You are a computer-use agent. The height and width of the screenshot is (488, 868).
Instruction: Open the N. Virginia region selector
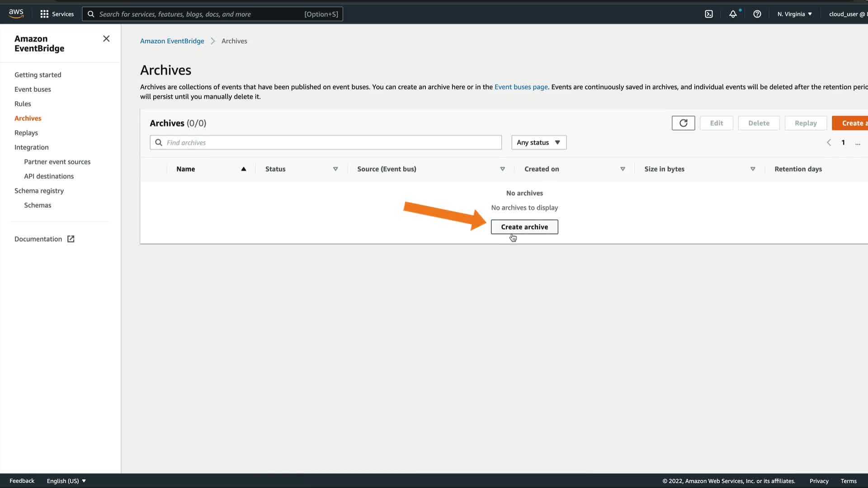(x=794, y=14)
